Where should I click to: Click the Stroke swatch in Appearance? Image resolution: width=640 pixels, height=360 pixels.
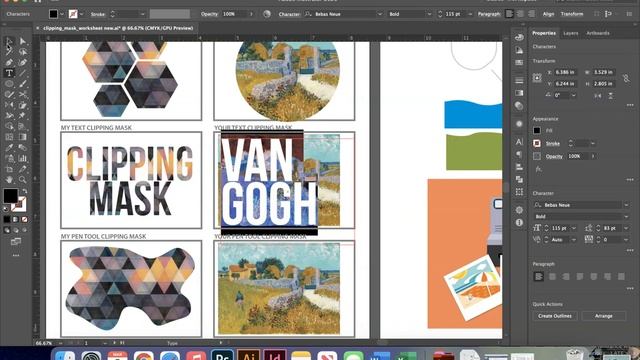[537, 144]
